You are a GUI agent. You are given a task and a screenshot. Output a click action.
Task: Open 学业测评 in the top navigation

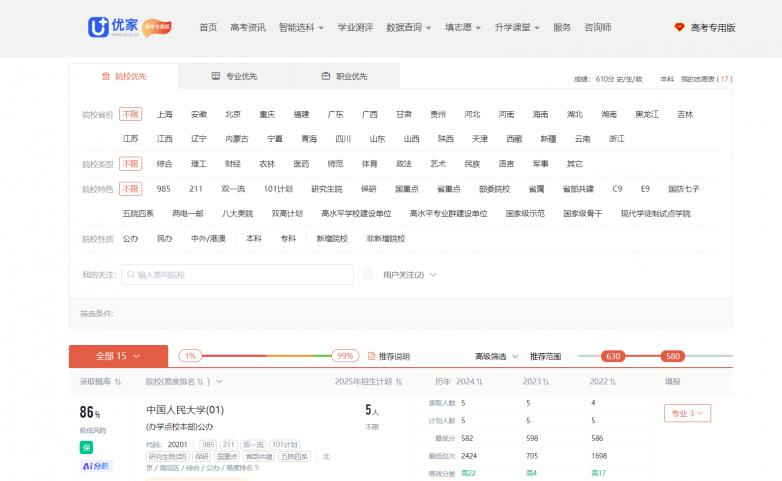point(355,27)
